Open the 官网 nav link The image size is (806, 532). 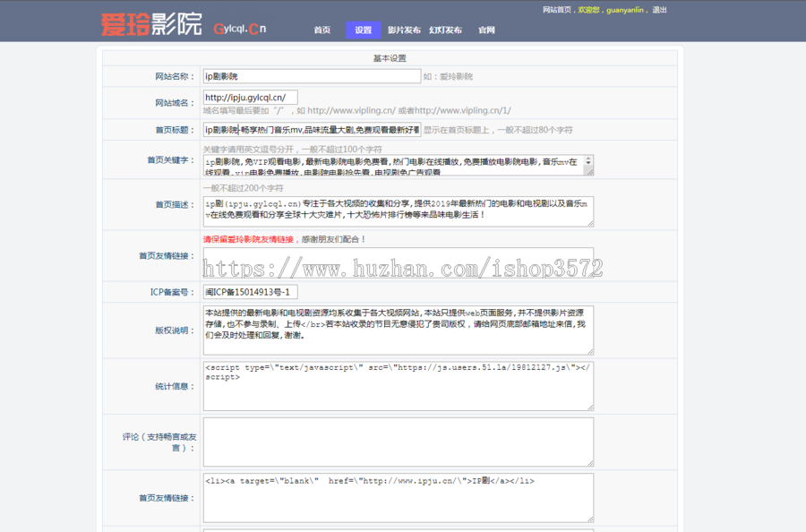pyautogui.click(x=487, y=30)
